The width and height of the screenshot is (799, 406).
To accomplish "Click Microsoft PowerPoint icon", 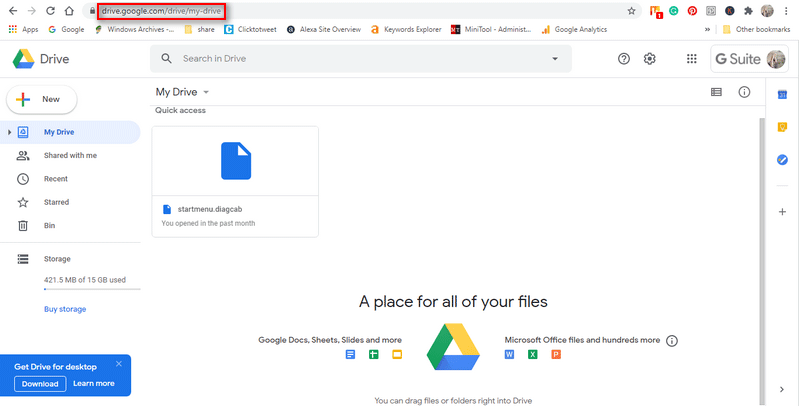I will point(556,355).
